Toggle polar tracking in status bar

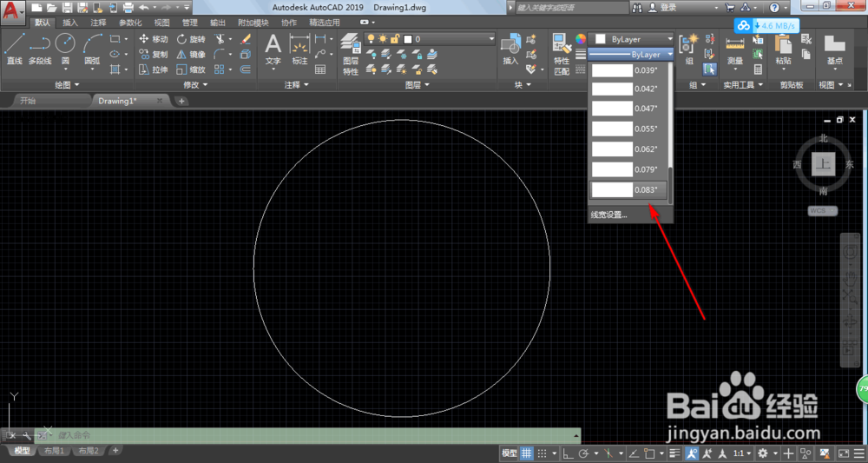pos(583,453)
